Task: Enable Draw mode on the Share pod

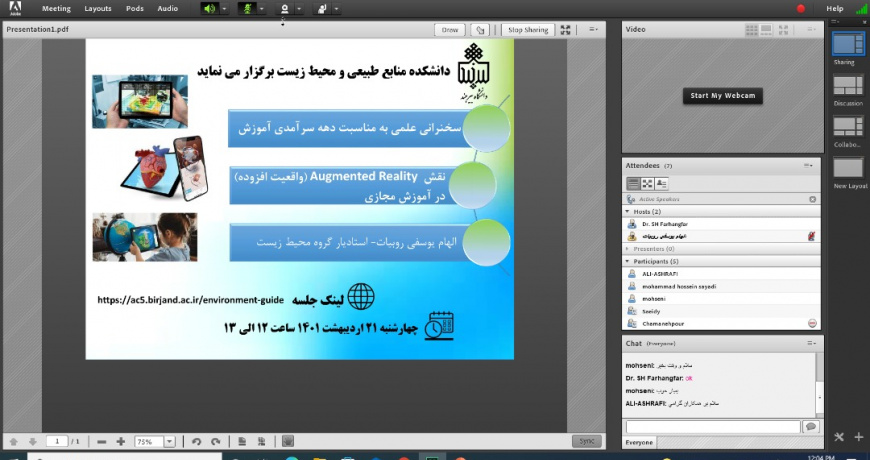Action: pyautogui.click(x=449, y=30)
